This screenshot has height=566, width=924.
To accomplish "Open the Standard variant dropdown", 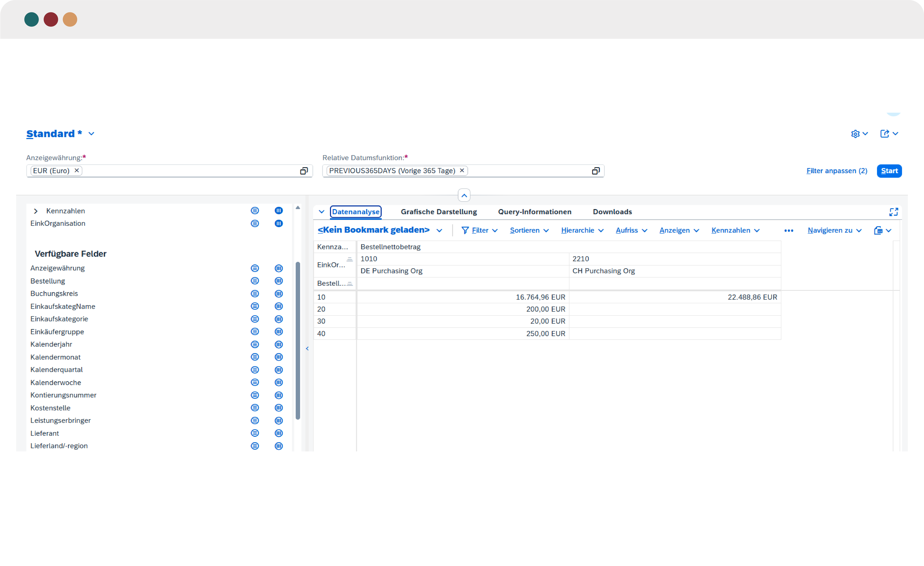I will pos(91,134).
